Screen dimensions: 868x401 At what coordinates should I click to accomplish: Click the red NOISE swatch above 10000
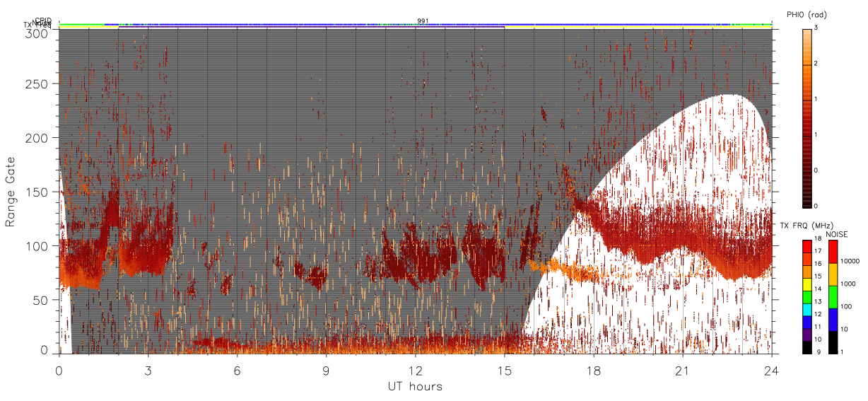click(833, 252)
